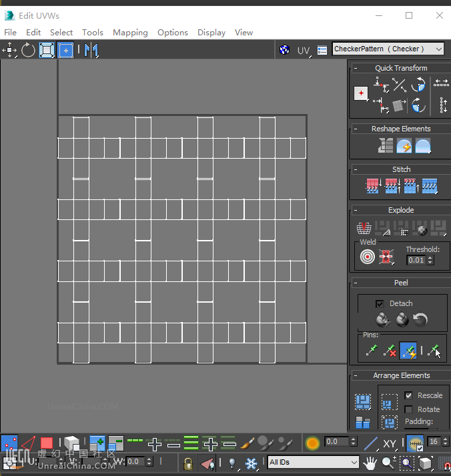
Task: Click last Stitch icon, Stitch Custom
Action: click(430, 186)
